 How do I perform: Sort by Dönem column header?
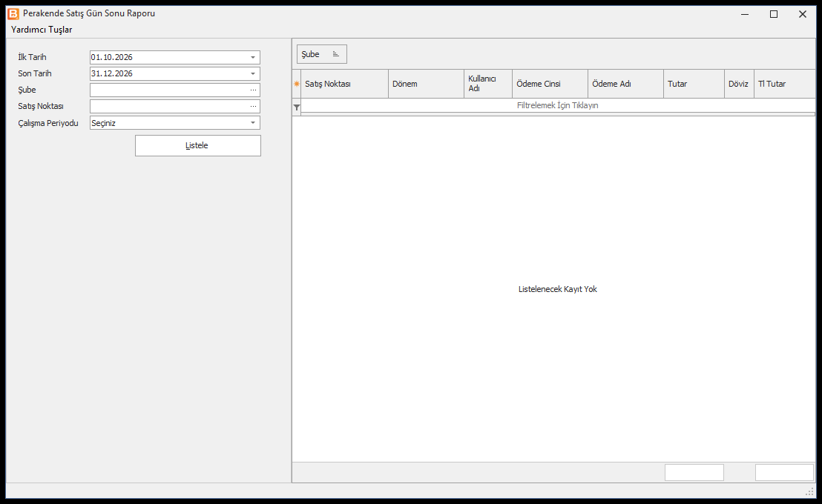click(426, 84)
